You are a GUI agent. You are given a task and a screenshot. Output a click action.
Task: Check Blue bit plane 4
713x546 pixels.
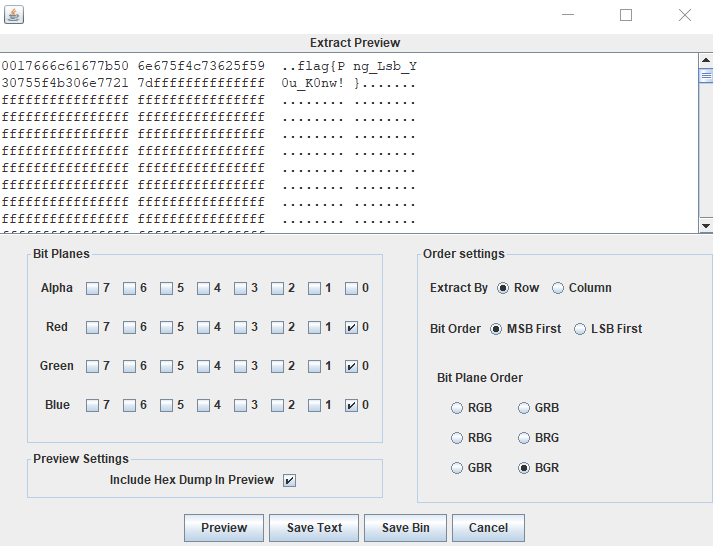[x=203, y=406]
